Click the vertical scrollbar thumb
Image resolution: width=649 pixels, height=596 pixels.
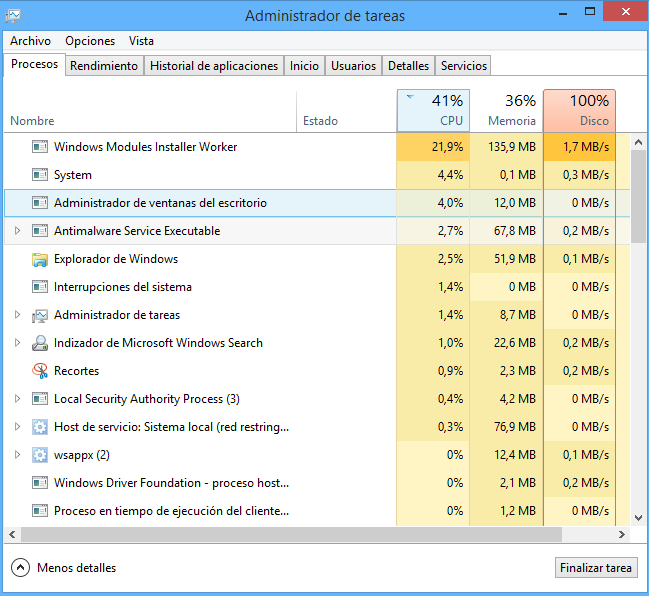click(638, 197)
